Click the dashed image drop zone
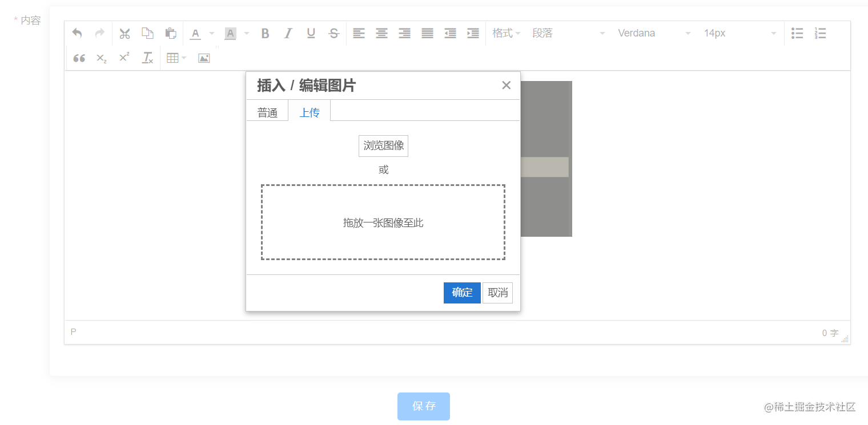The image size is (868, 425). point(383,222)
